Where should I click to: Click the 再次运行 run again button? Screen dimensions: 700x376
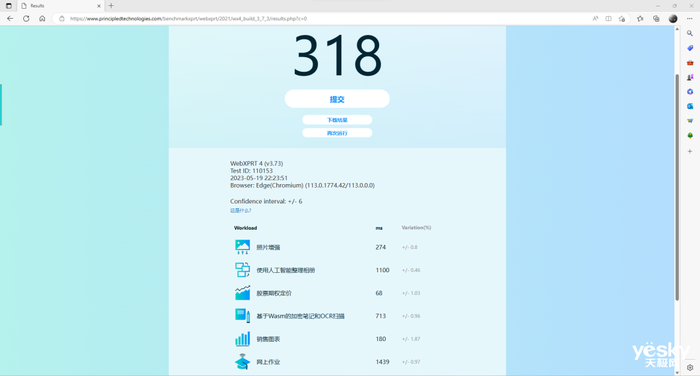point(337,133)
